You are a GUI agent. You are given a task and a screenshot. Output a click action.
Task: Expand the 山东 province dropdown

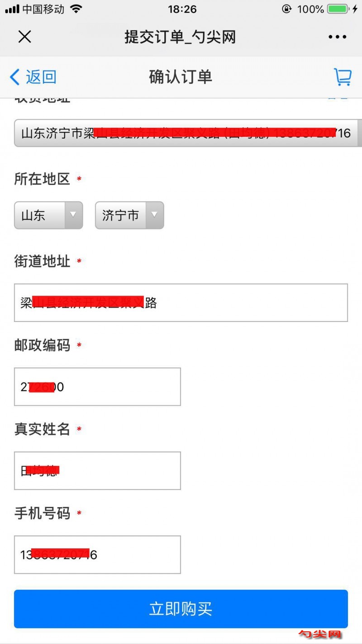pos(48,216)
